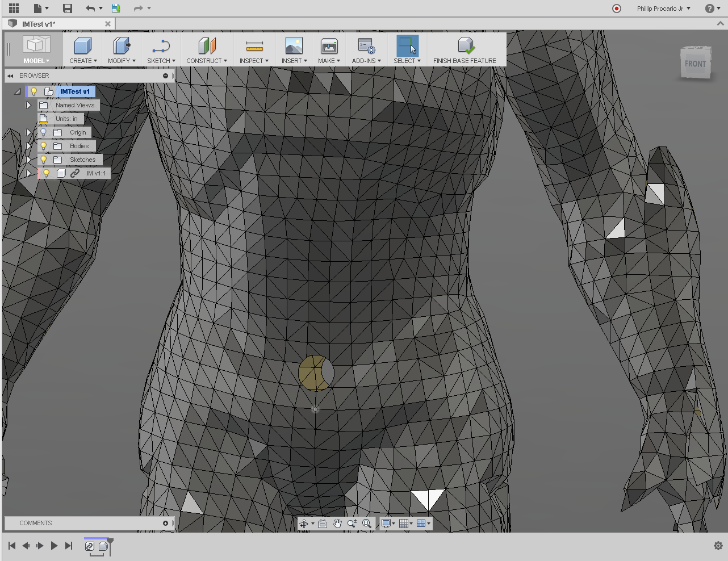Viewport: 728px width, 561px height.
Task: Click the Fit zoom window icon
Action: pyautogui.click(x=367, y=524)
